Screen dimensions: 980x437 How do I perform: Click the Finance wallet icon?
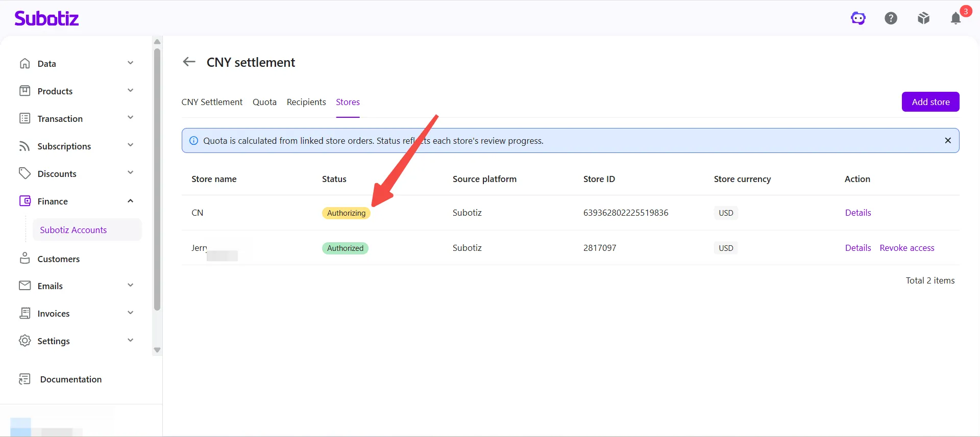coord(24,201)
